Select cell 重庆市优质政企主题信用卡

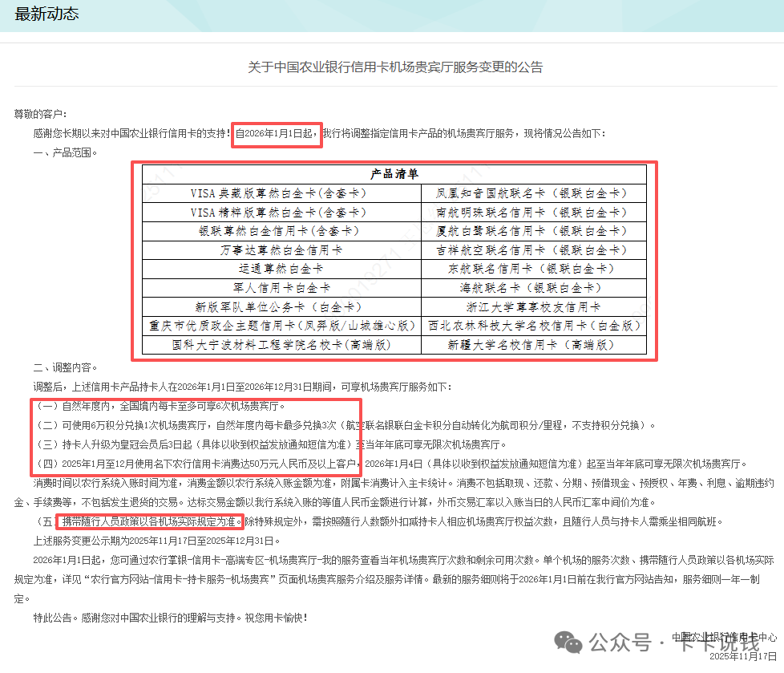281,326
